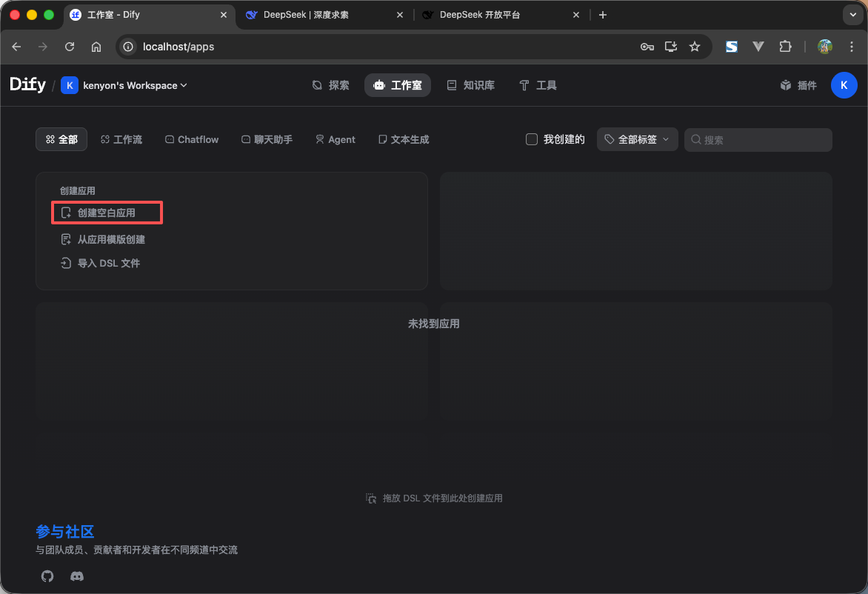Open the 工具 (Tools) section
Image resolution: width=868 pixels, height=594 pixels.
(538, 84)
